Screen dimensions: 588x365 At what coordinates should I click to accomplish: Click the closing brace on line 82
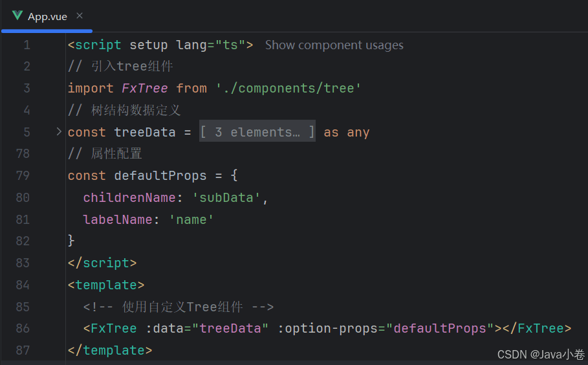71,241
